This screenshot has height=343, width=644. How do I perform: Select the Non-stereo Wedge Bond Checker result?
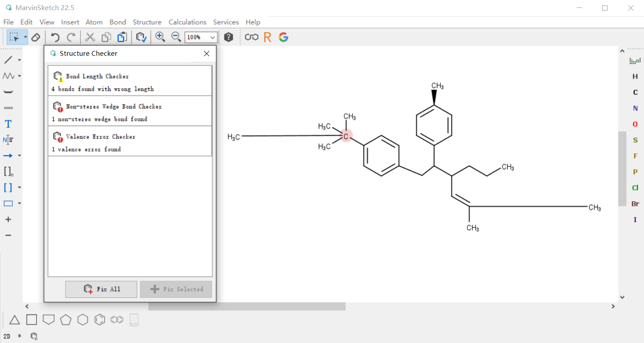point(130,111)
